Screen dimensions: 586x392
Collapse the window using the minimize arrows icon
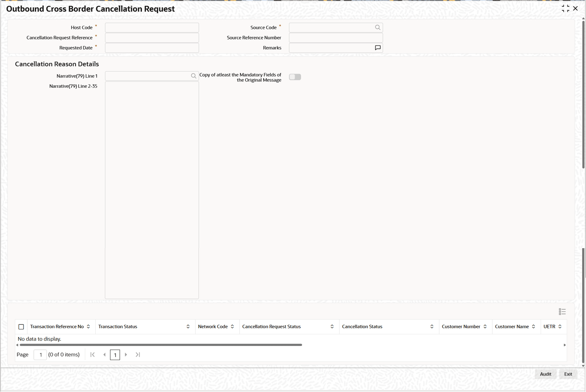(565, 8)
